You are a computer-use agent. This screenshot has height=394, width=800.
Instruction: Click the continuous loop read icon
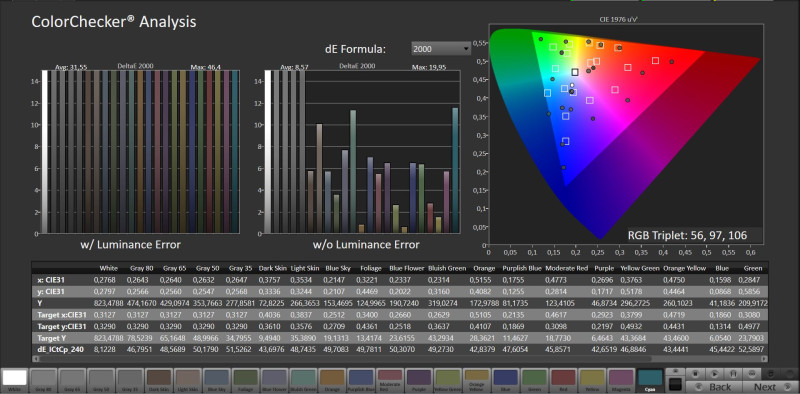[x=752, y=374]
